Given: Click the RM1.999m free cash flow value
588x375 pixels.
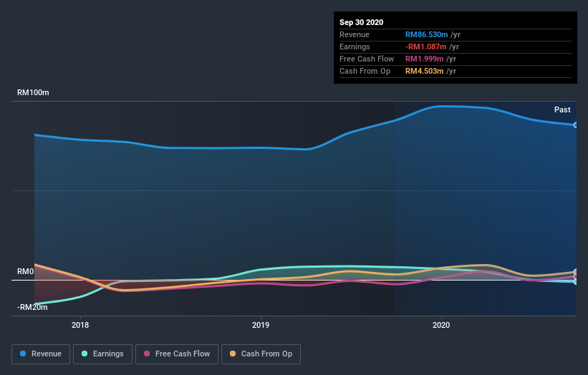Looking at the screenshot, I should tap(425, 59).
